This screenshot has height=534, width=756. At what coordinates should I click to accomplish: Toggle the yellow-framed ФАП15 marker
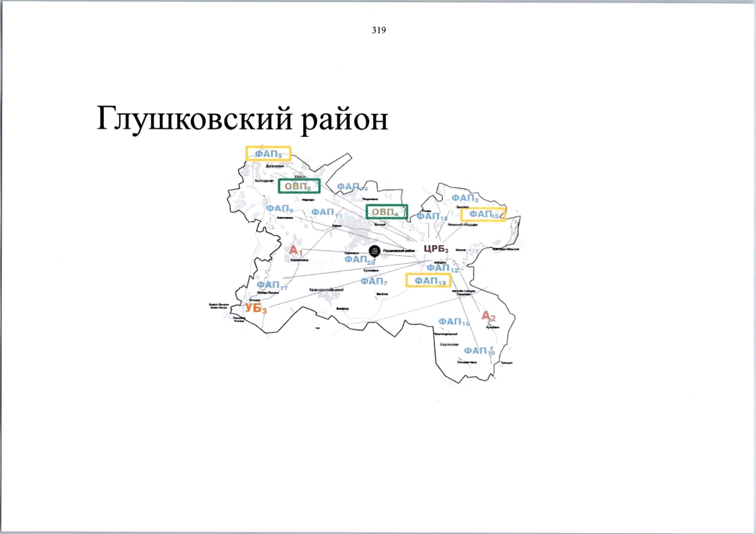point(485,214)
